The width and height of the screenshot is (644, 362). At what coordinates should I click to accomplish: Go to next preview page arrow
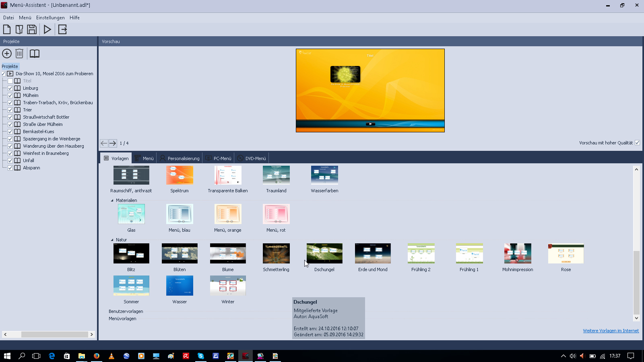[113, 143]
